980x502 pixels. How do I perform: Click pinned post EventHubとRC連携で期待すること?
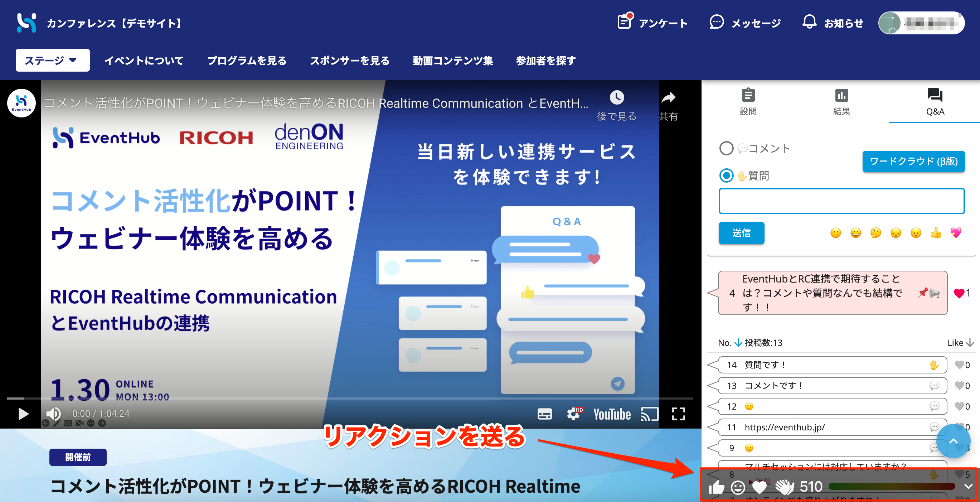tap(833, 293)
